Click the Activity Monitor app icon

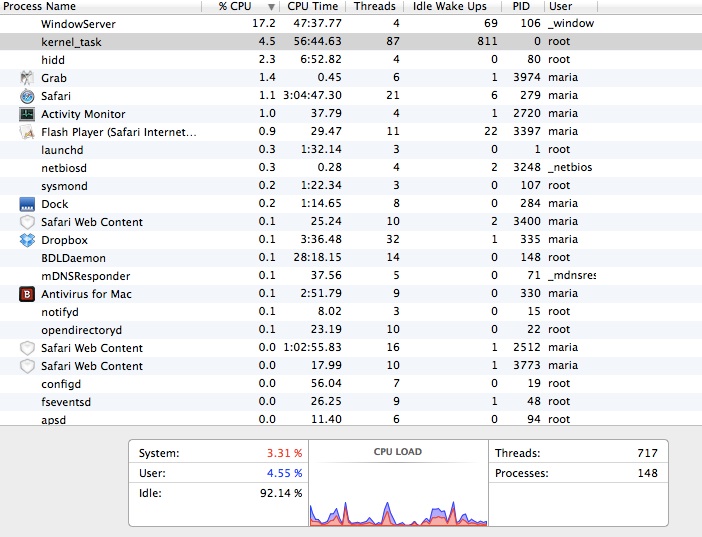click(27, 114)
